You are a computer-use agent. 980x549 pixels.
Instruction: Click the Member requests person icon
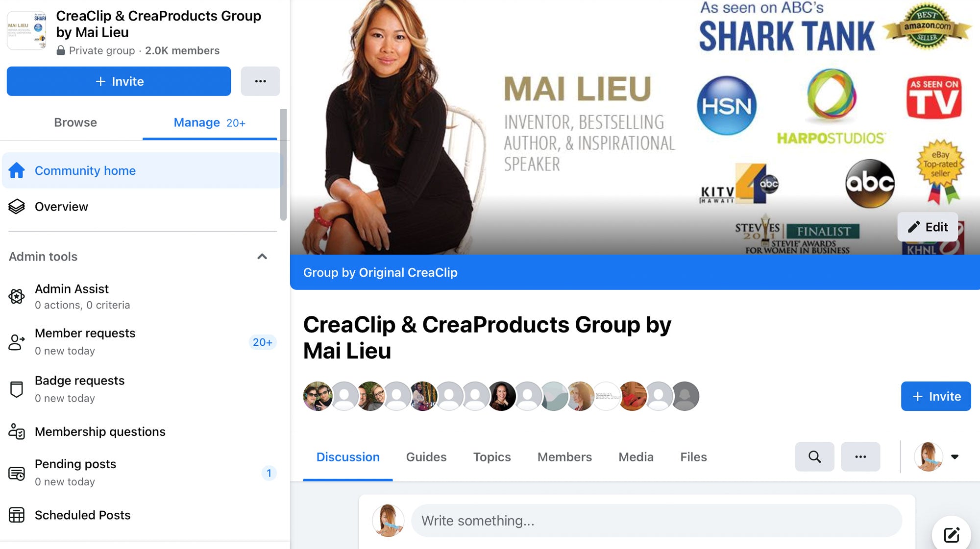pyautogui.click(x=17, y=342)
